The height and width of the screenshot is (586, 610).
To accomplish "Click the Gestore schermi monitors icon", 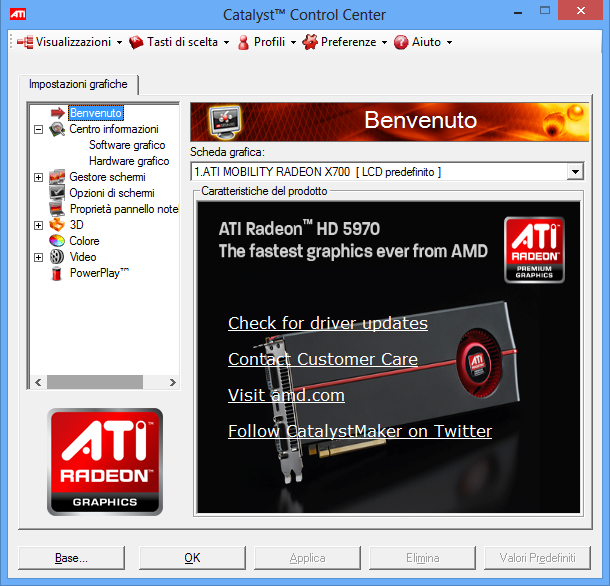I will (x=57, y=177).
